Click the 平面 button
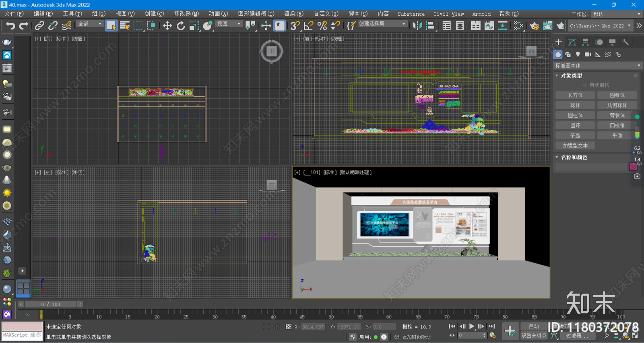The width and height of the screenshot is (644, 343). click(617, 135)
